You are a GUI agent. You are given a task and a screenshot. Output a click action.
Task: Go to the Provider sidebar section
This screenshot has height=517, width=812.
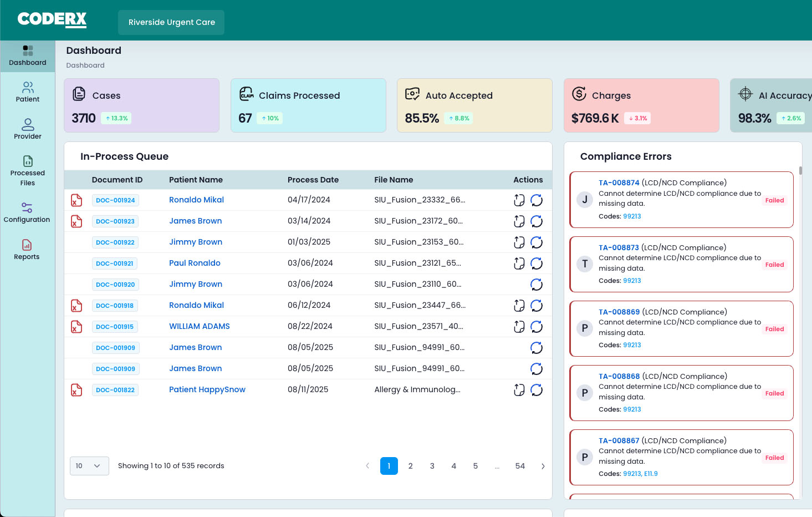28,129
